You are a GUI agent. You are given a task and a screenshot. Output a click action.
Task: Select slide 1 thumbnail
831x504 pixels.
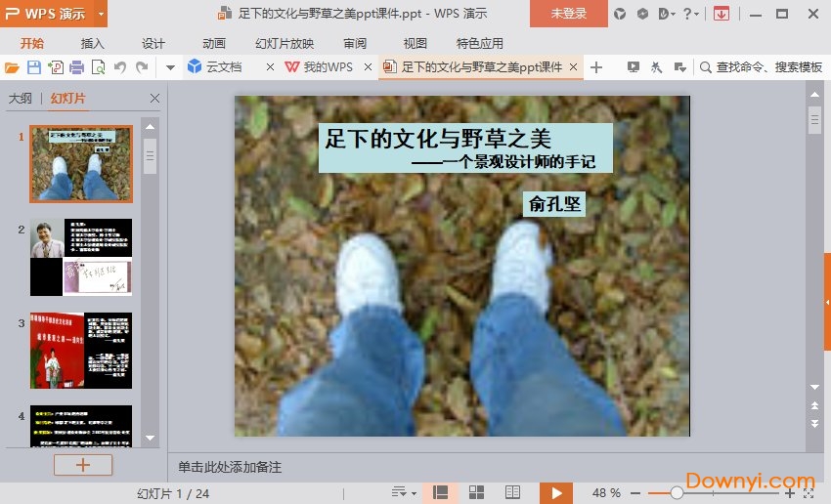click(x=81, y=163)
